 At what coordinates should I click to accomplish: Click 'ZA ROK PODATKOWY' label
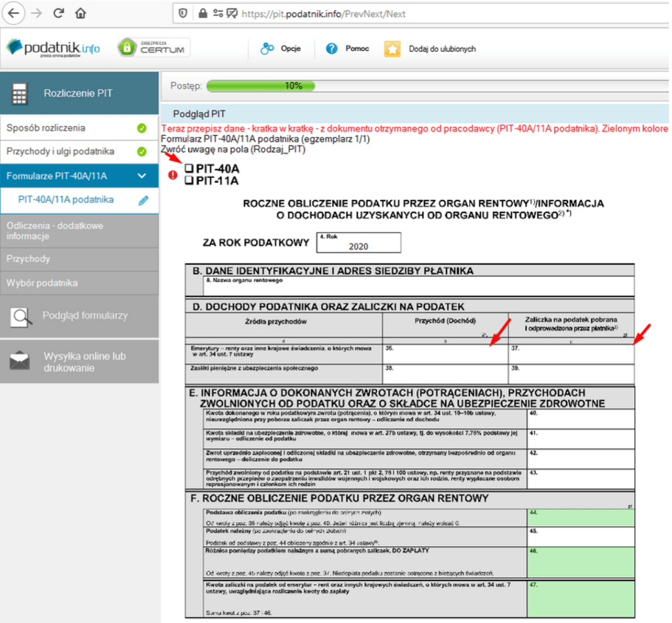pos(256,243)
